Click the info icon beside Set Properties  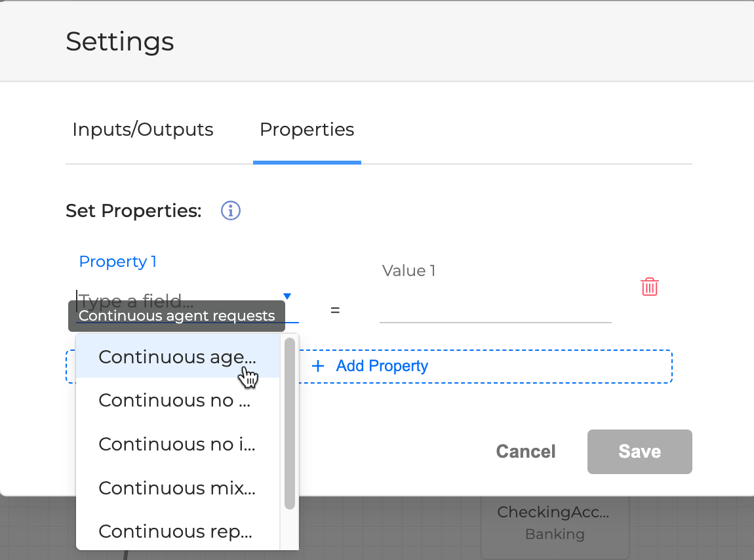pyautogui.click(x=231, y=210)
